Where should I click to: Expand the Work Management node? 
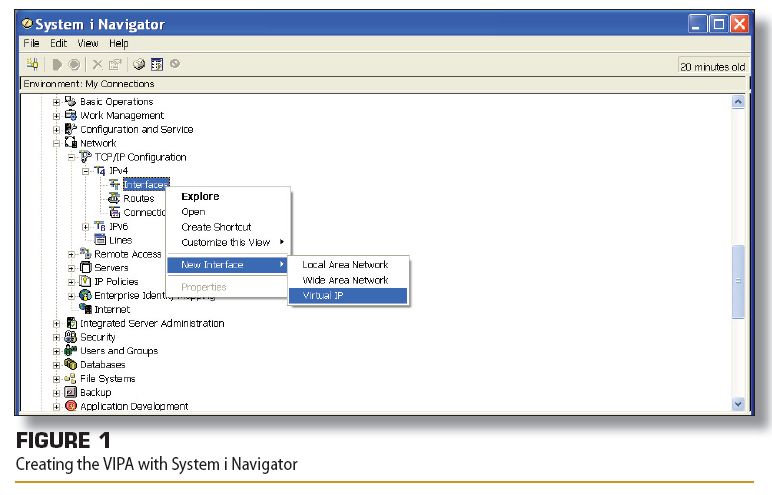(56, 116)
